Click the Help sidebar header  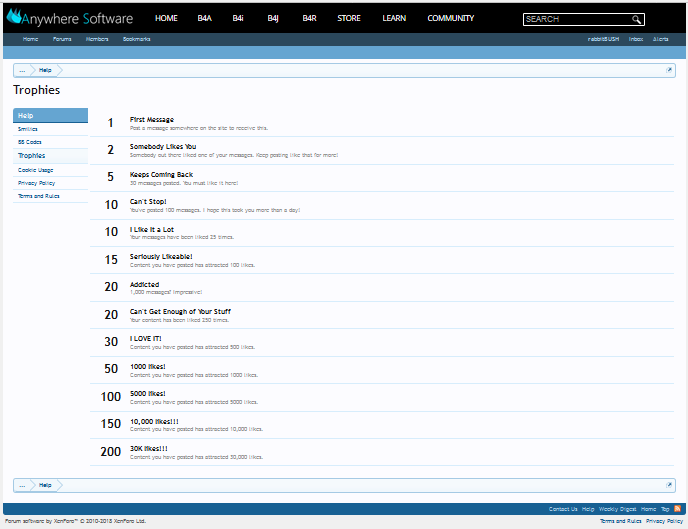[50, 115]
